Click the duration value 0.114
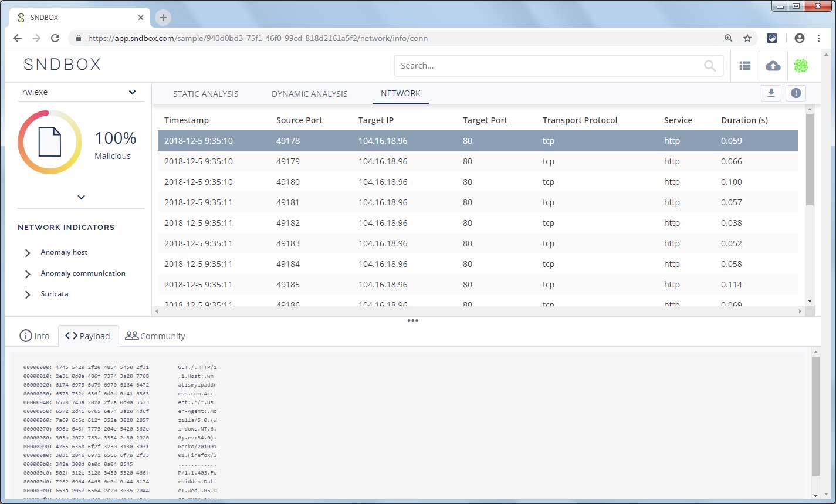This screenshot has height=504, width=836. pos(732,285)
